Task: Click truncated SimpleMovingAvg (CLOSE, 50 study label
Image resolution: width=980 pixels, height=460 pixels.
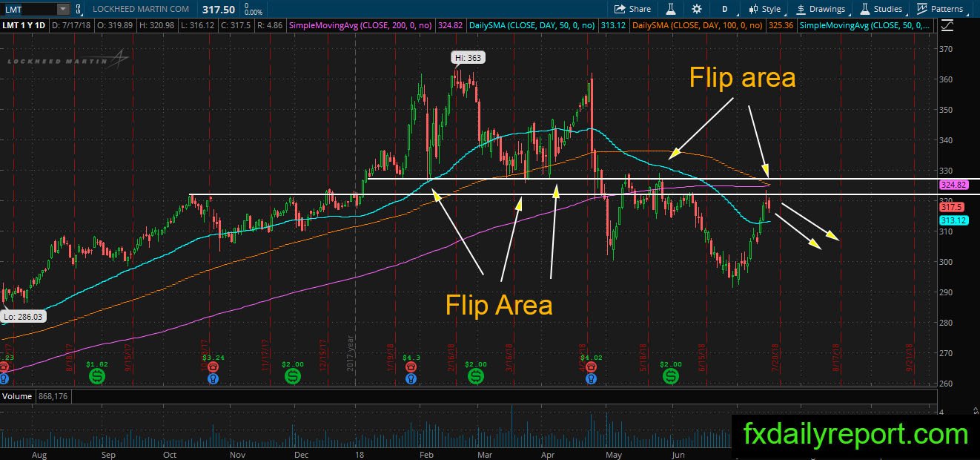Action: pyautogui.click(x=864, y=26)
